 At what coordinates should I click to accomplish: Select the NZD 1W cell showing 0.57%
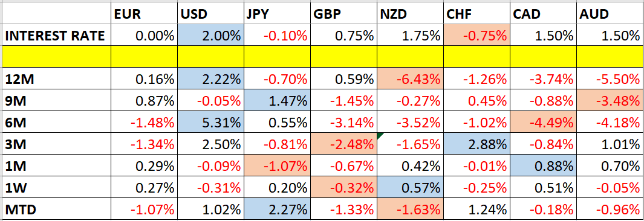(x=410, y=187)
